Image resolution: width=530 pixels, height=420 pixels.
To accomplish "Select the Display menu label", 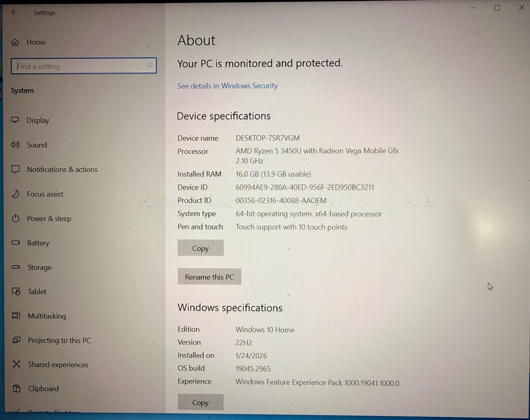I will coord(38,120).
